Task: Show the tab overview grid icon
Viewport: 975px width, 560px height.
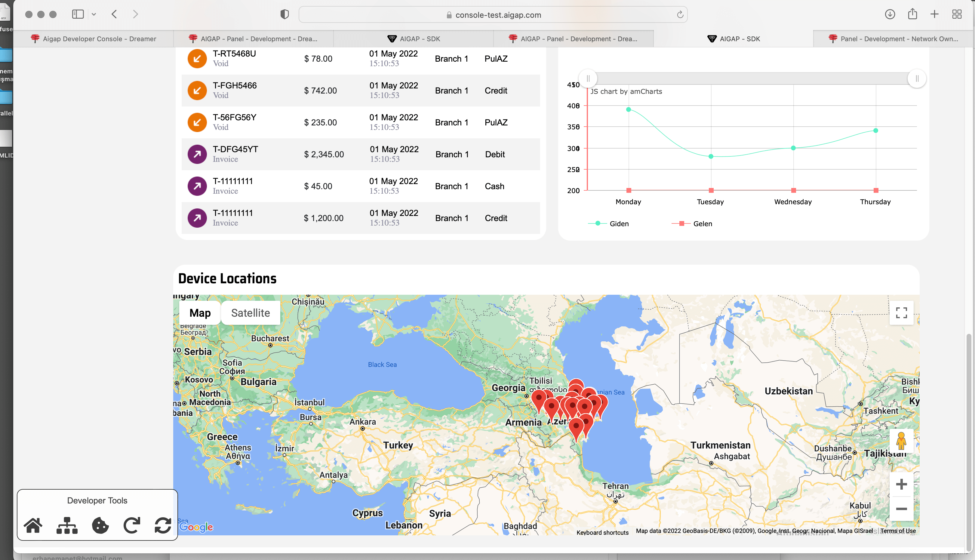Action: [x=957, y=14]
